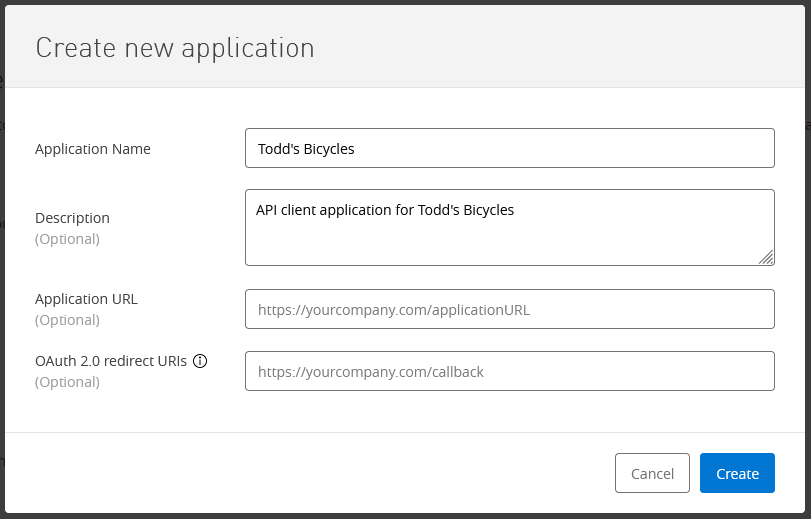This screenshot has width=811, height=519.
Task: Grab the Description textarea resize handle
Action: [x=765, y=257]
